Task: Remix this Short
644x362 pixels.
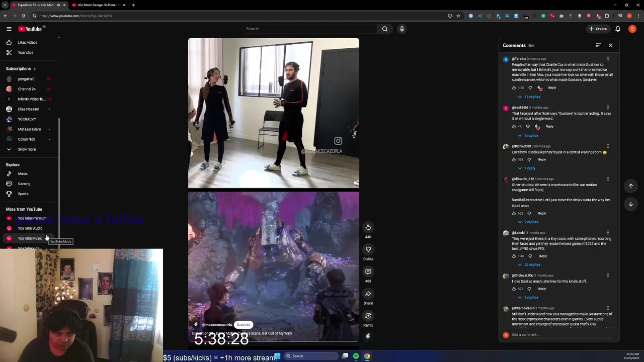Action: [368, 316]
